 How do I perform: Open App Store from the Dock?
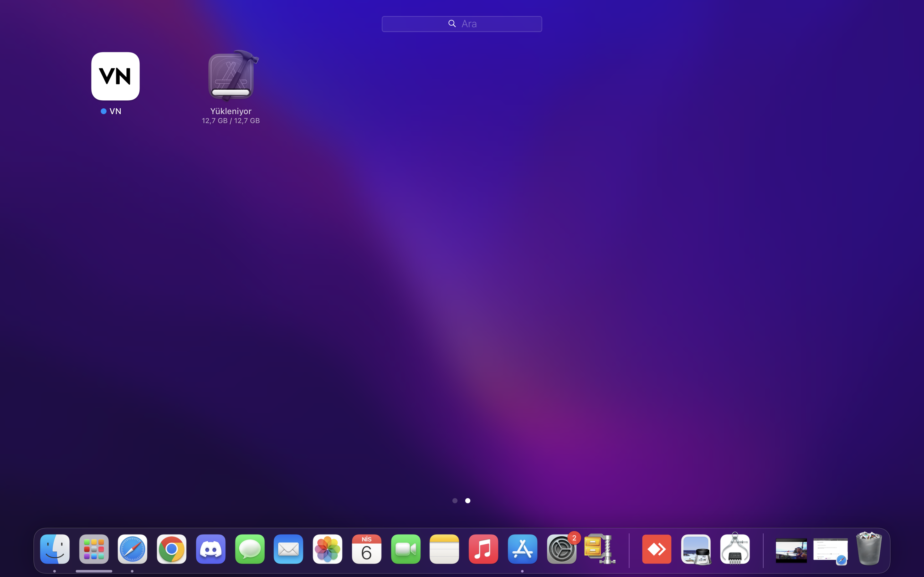point(522,549)
